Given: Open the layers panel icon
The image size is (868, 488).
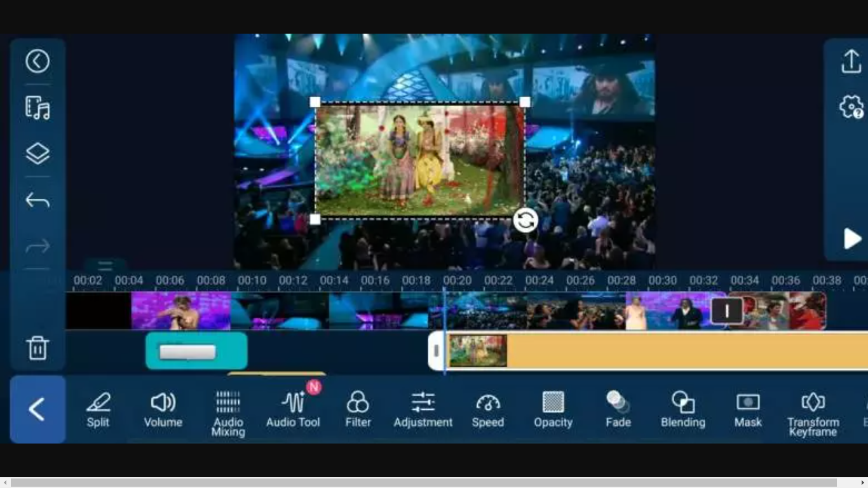Looking at the screenshot, I should click(x=37, y=154).
